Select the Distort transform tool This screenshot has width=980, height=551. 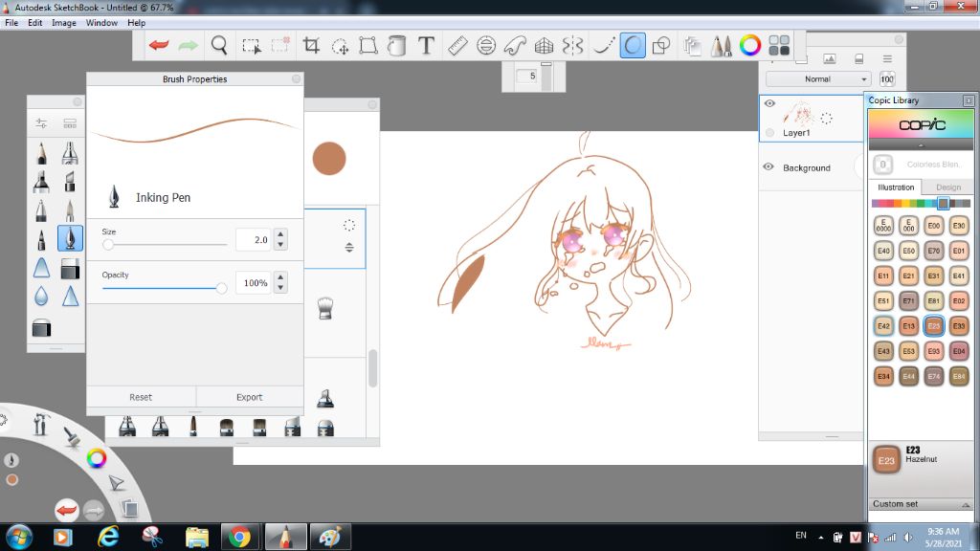click(368, 45)
